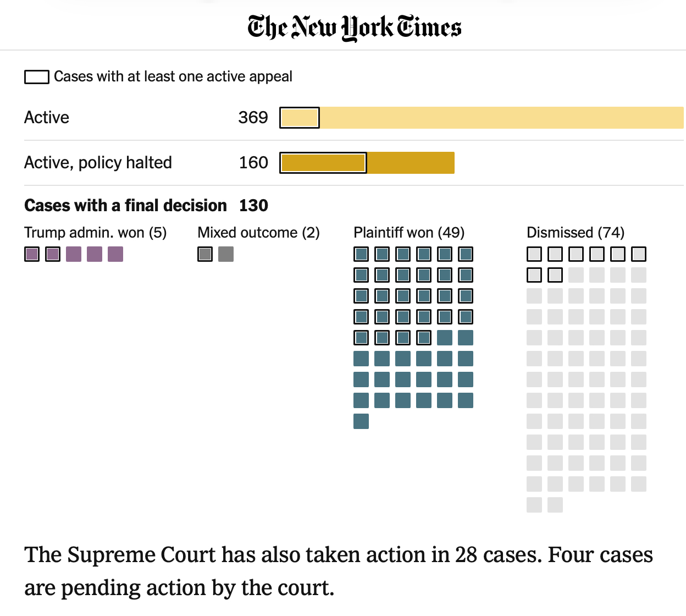Click the dark gold policy halted bar's unoutlined end
Screen dimensions: 686x616
[410, 163]
